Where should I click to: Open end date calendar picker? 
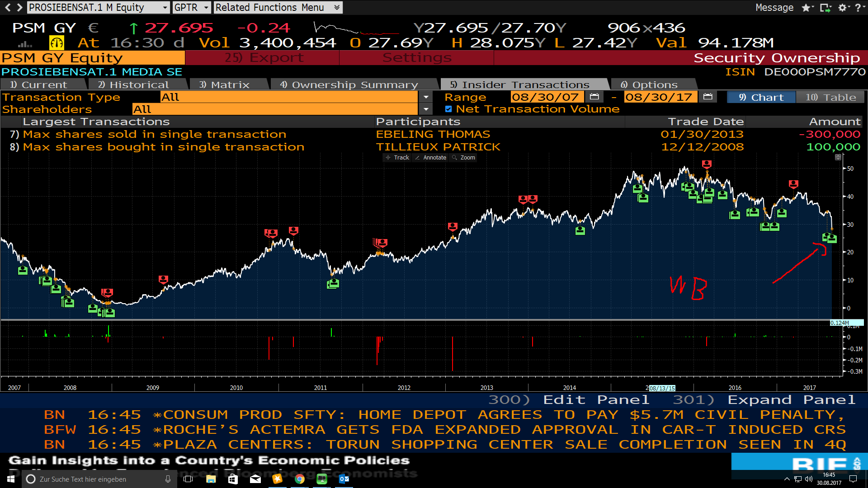[708, 97]
